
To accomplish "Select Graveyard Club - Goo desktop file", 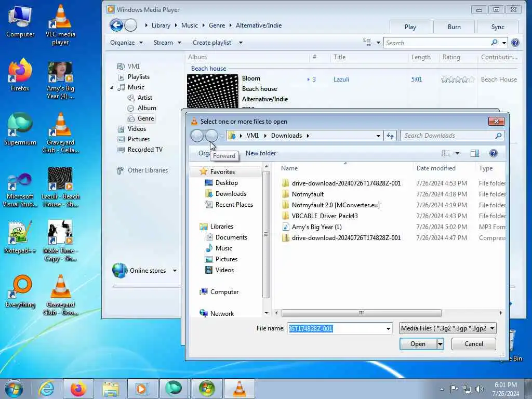I will [x=60, y=295].
